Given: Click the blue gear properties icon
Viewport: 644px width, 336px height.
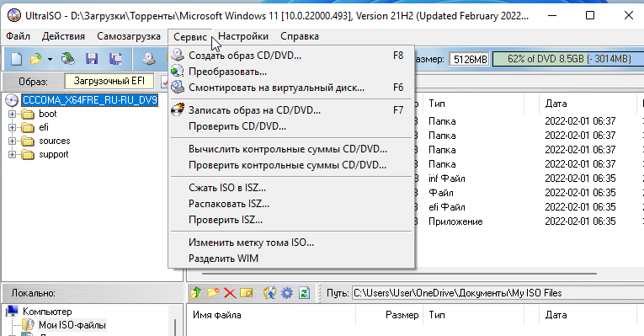Looking at the screenshot, I should tap(287, 293).
